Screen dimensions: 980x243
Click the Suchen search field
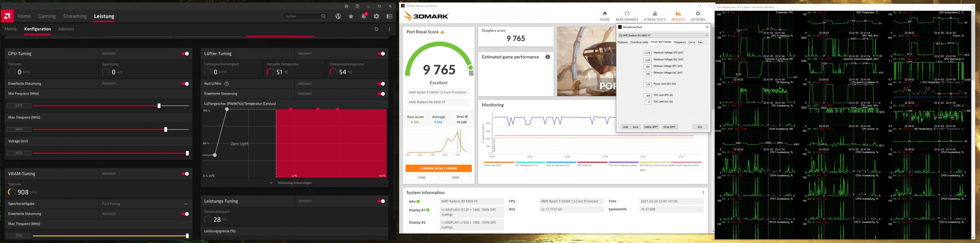coord(305,16)
